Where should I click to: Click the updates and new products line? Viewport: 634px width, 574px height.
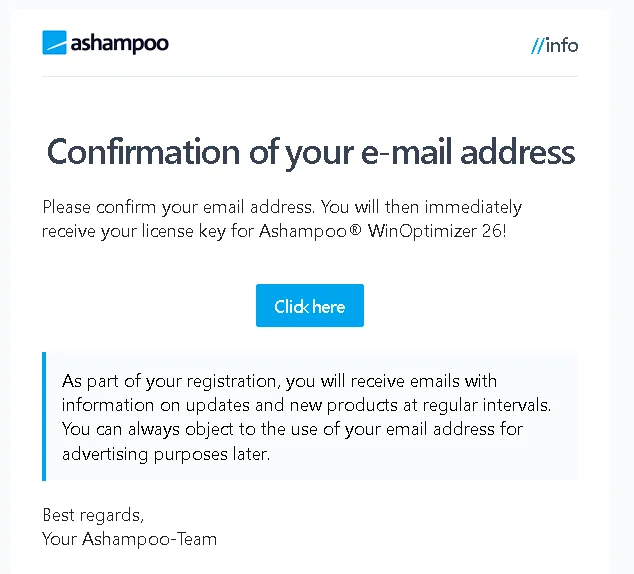point(306,405)
